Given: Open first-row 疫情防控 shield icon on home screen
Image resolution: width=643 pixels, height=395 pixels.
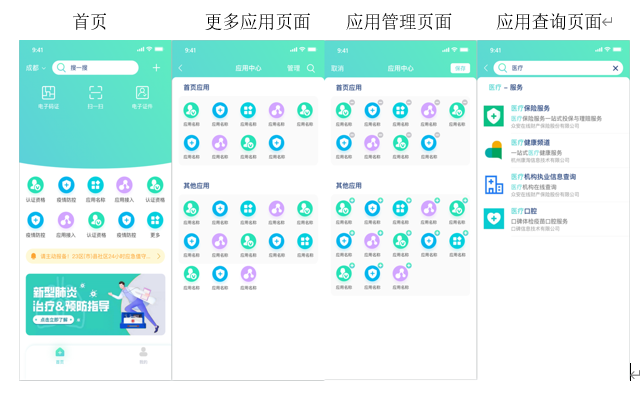Looking at the screenshot, I should pyautogui.click(x=66, y=185).
